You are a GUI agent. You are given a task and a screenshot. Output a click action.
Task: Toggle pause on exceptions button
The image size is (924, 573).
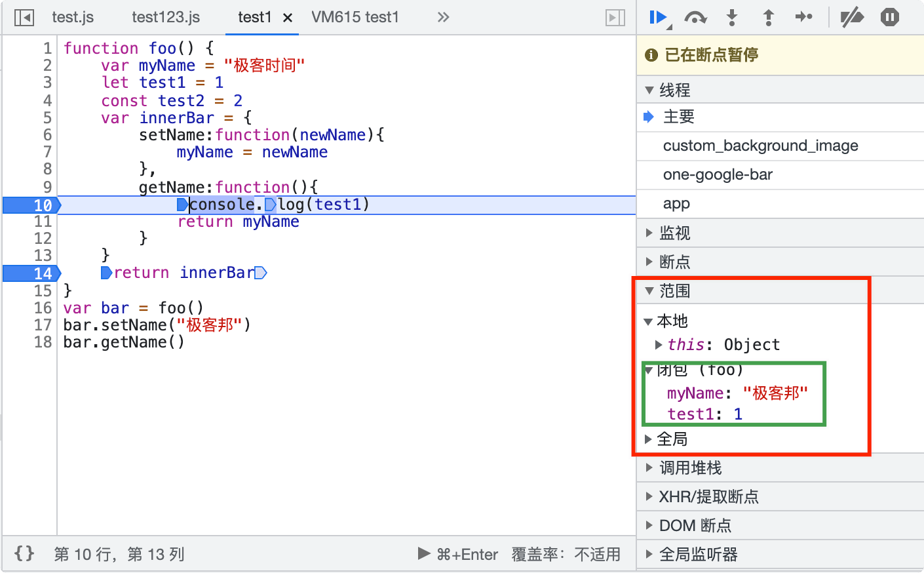tap(889, 18)
